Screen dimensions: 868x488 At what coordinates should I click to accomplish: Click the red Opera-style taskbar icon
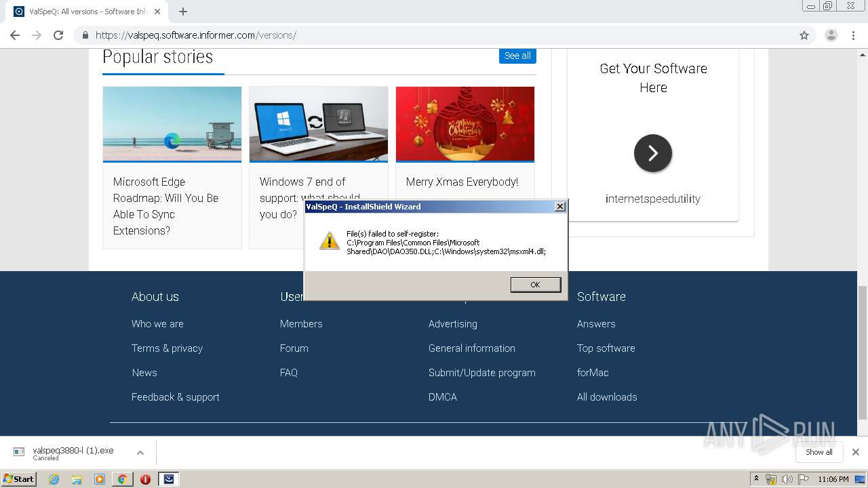(145, 479)
